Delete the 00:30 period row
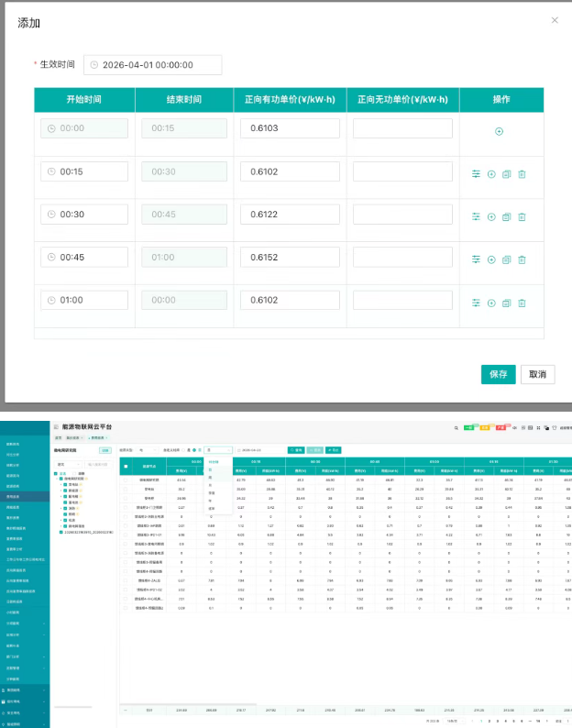 [522, 216]
